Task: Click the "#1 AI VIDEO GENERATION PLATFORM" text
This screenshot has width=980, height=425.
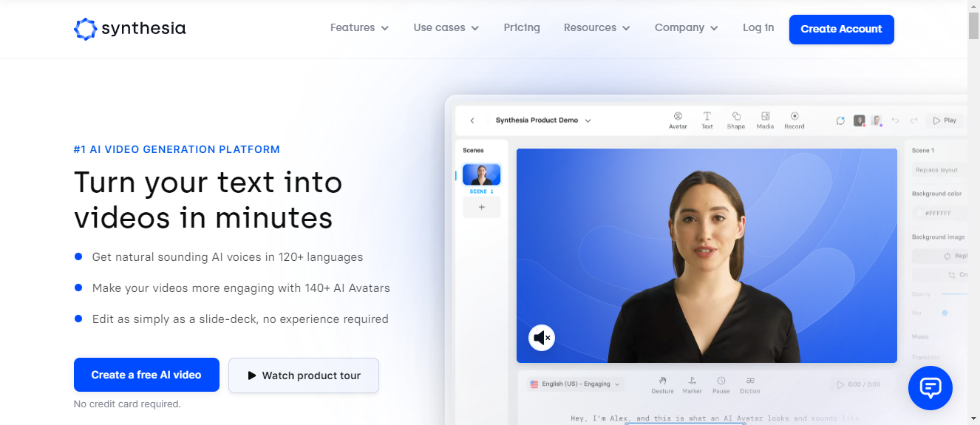Action: click(177, 149)
